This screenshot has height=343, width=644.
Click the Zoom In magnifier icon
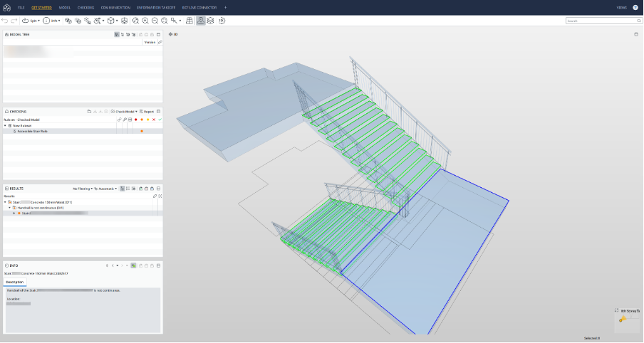click(145, 21)
